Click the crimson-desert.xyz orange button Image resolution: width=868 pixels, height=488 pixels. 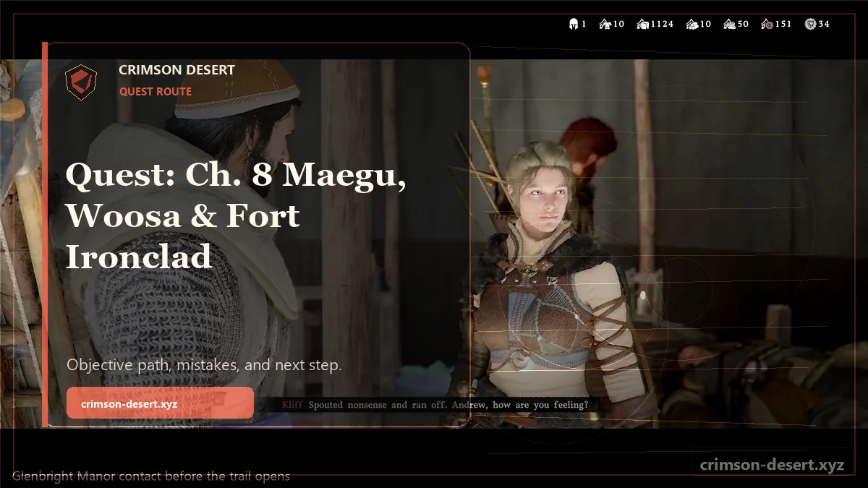coord(160,403)
